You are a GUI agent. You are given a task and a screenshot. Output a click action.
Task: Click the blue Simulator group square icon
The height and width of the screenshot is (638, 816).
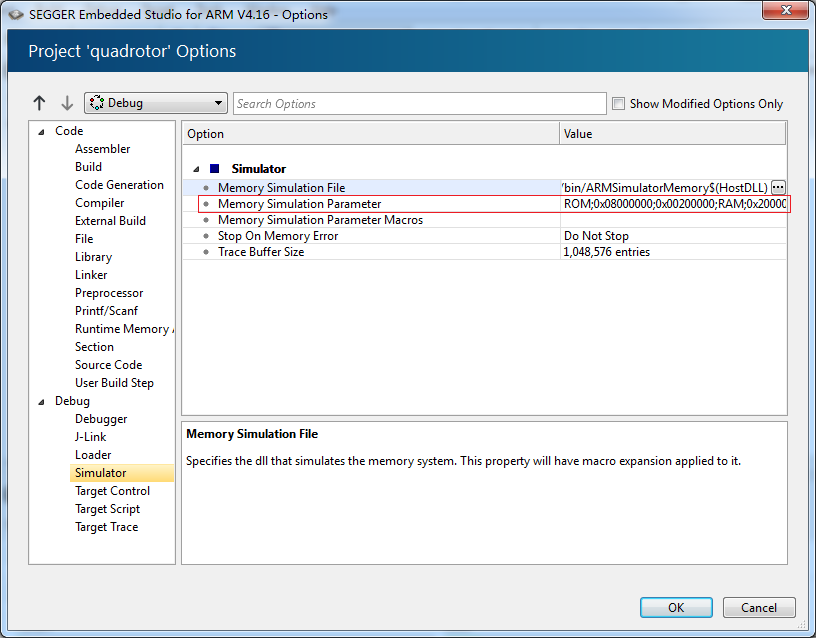click(x=214, y=169)
